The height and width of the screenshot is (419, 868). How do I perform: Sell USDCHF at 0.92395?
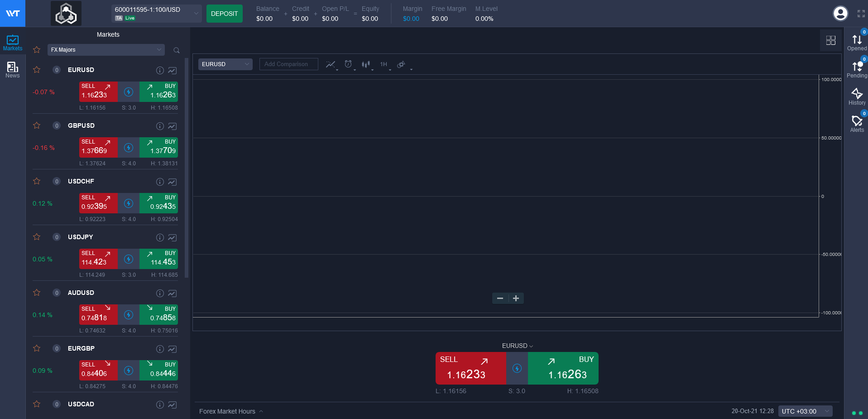pos(98,203)
